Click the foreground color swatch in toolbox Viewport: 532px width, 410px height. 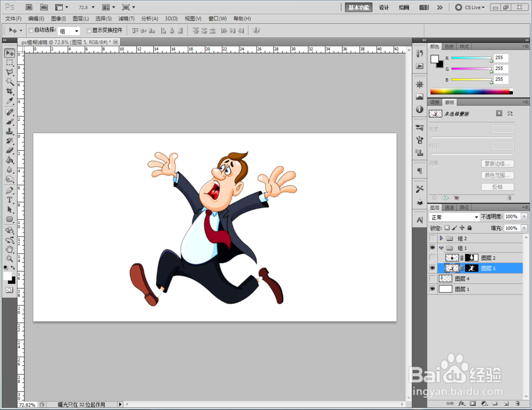click(x=7, y=276)
